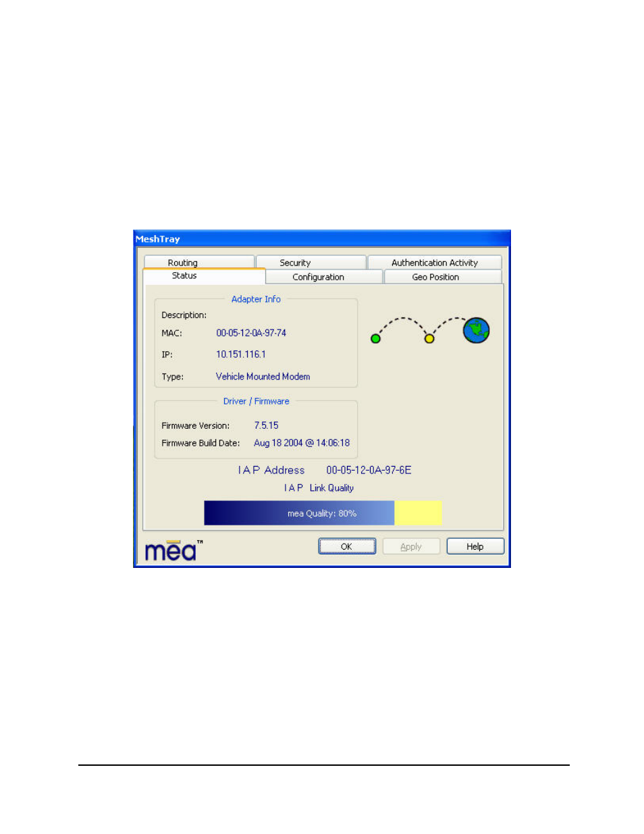Click the globe network icon
Viewport: 644px width, 834px height.
tap(476, 330)
